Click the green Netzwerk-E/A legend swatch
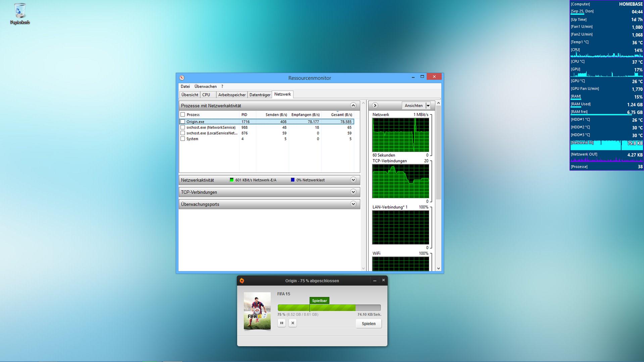 (232, 180)
